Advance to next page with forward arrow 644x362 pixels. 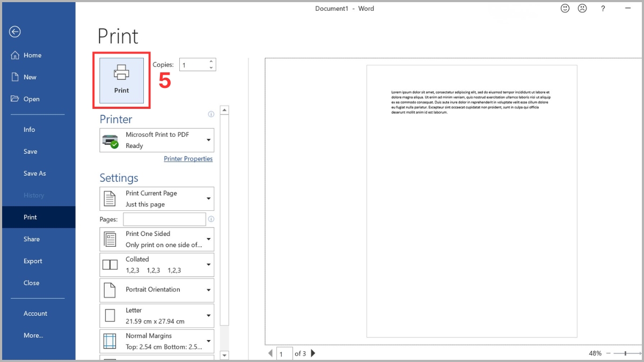coord(313,353)
